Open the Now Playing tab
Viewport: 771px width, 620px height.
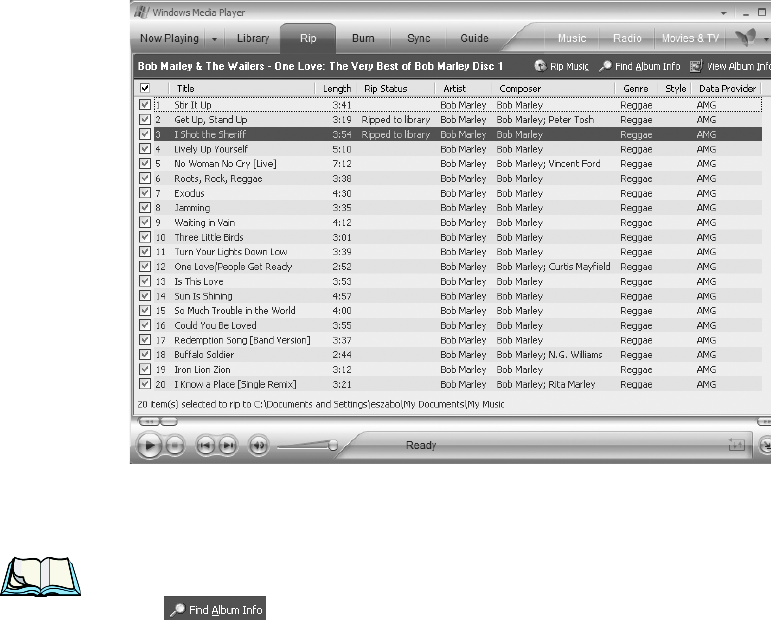[x=169, y=38]
